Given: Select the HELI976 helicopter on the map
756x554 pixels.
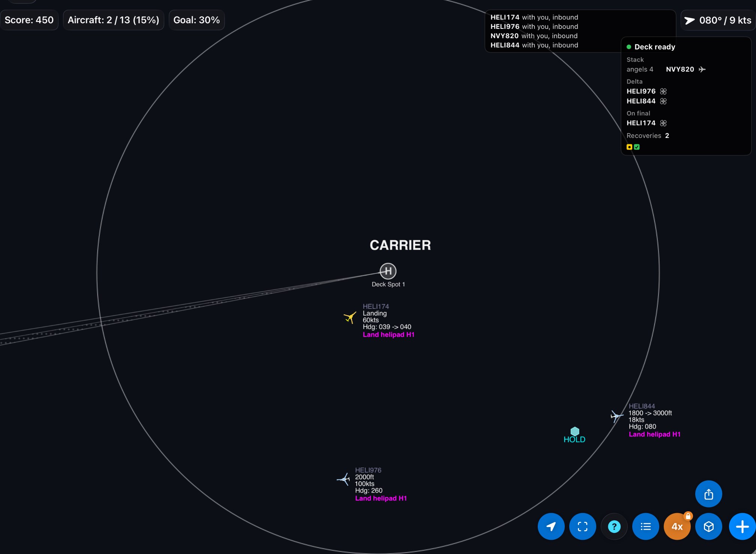Looking at the screenshot, I should (x=343, y=479).
